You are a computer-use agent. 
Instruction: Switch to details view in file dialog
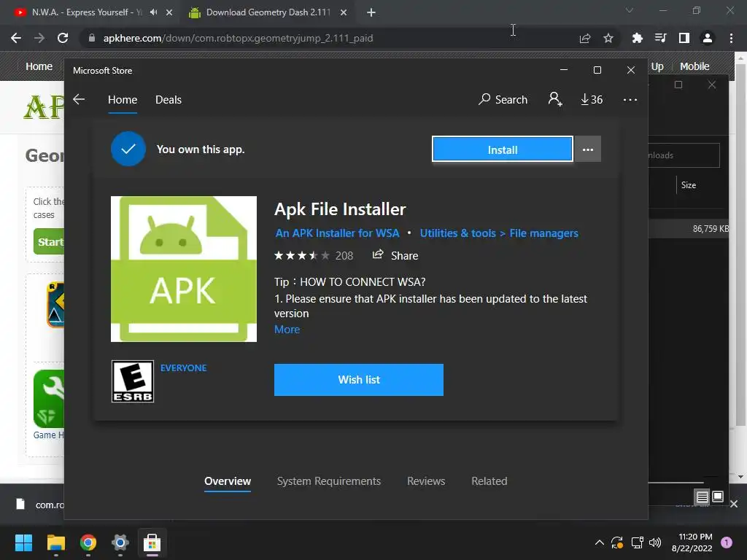click(x=702, y=497)
